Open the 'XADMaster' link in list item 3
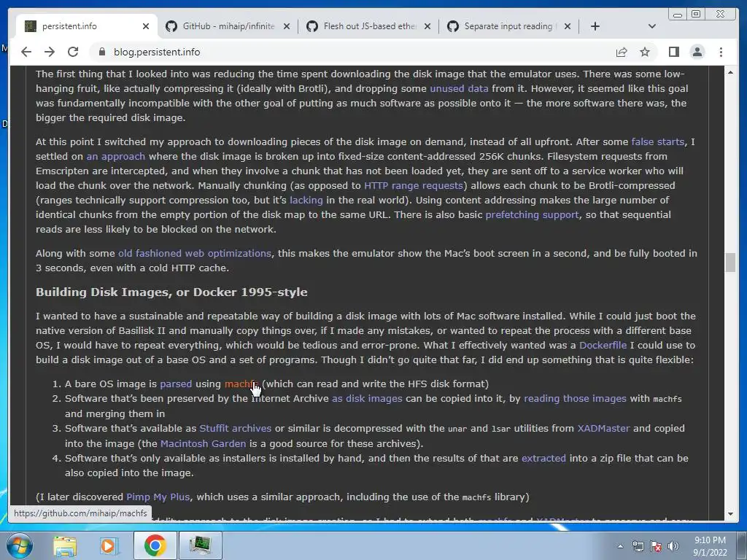The height and width of the screenshot is (560, 747). (603, 429)
